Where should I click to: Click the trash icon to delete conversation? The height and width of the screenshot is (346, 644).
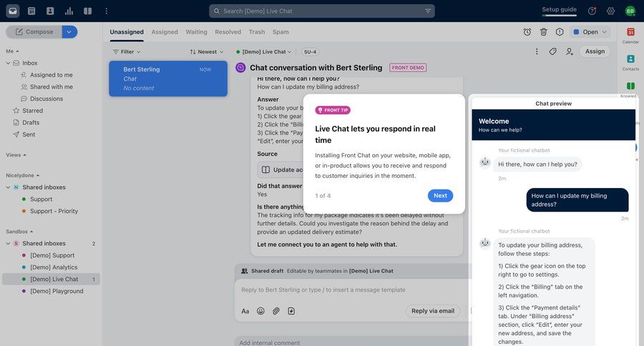pos(544,32)
